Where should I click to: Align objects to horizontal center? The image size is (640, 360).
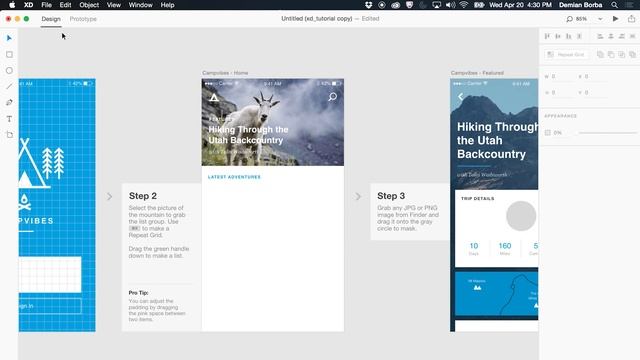click(611, 36)
